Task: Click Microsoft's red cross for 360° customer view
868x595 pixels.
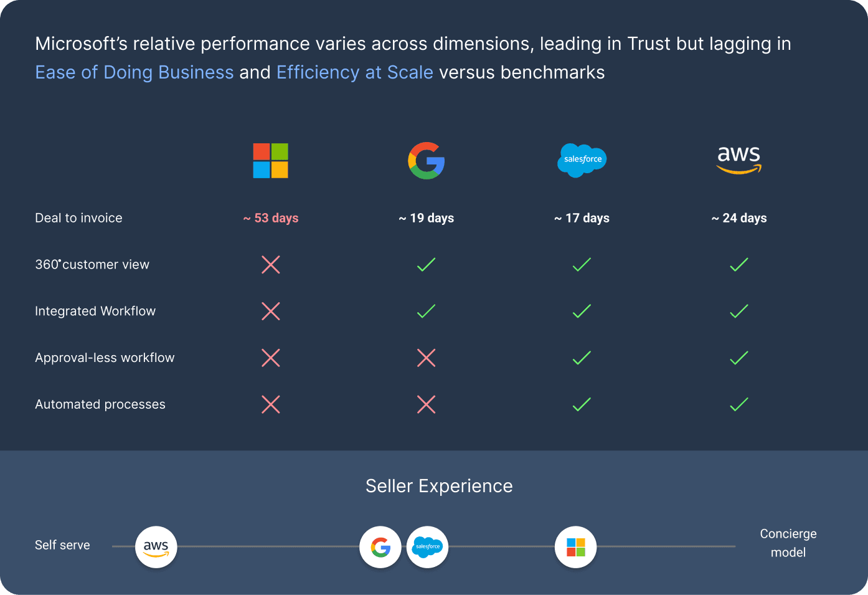Action: point(271,265)
